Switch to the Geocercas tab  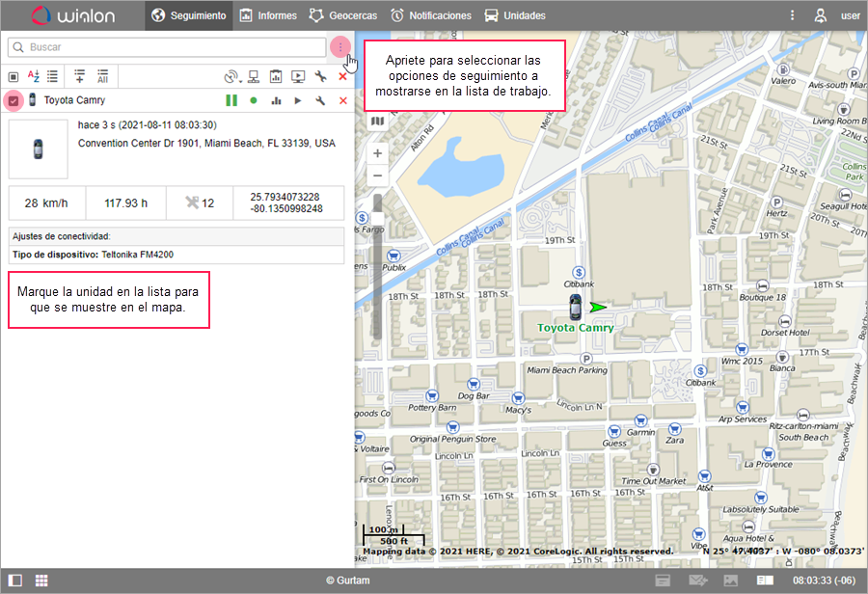pos(343,15)
